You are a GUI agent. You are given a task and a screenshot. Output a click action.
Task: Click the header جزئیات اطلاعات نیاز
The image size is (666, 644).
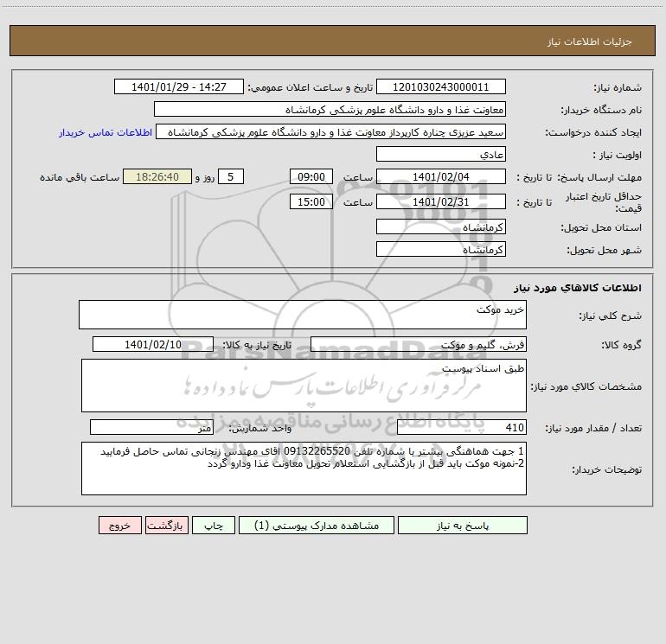(x=590, y=41)
